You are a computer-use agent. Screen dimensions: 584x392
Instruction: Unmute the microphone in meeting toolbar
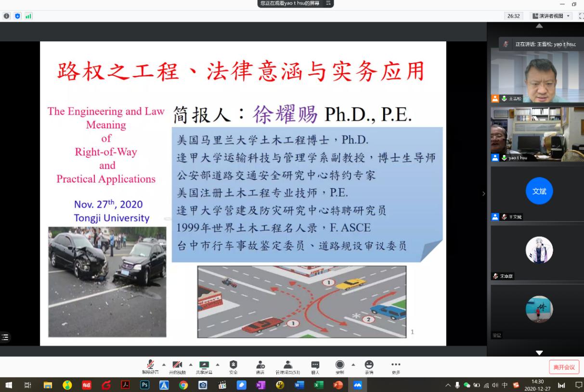click(150, 366)
